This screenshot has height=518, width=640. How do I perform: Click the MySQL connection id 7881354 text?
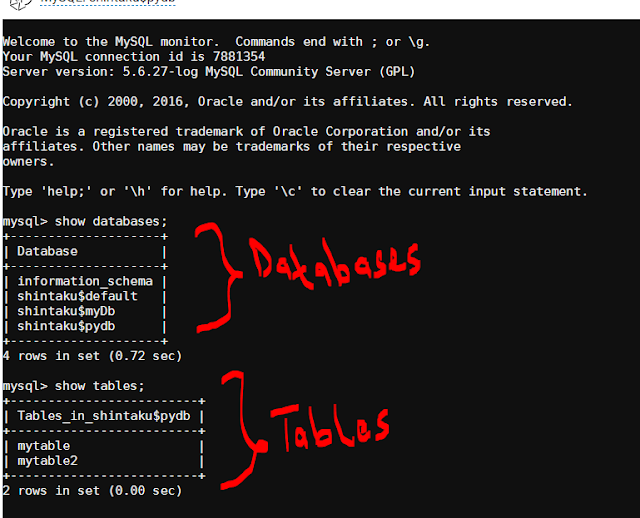pos(134,56)
